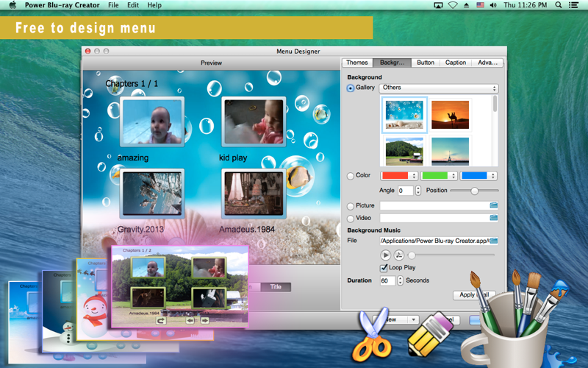Open the Power Blu-ray Creator menu

tap(62, 5)
